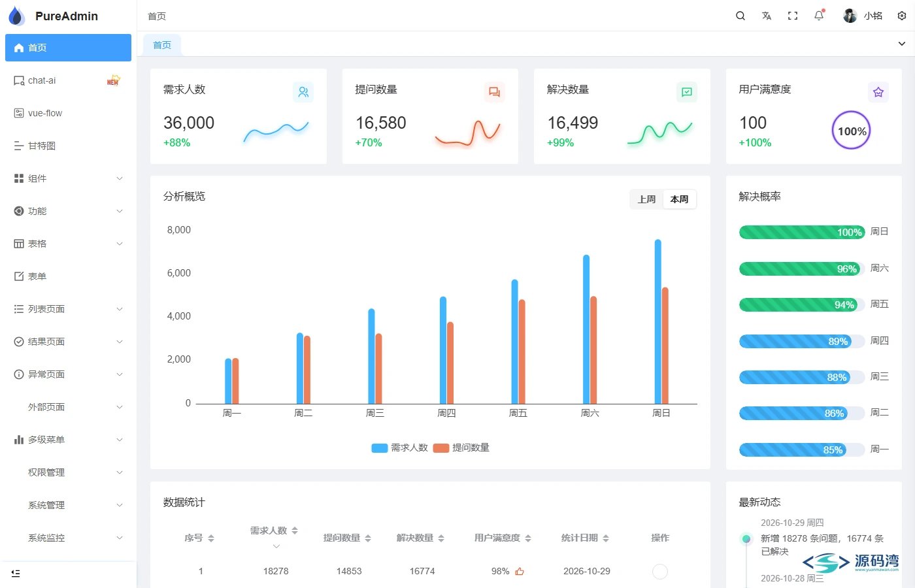Sort the table by 用户满意度 column
Image resolution: width=915 pixels, height=588 pixels.
click(x=528, y=538)
